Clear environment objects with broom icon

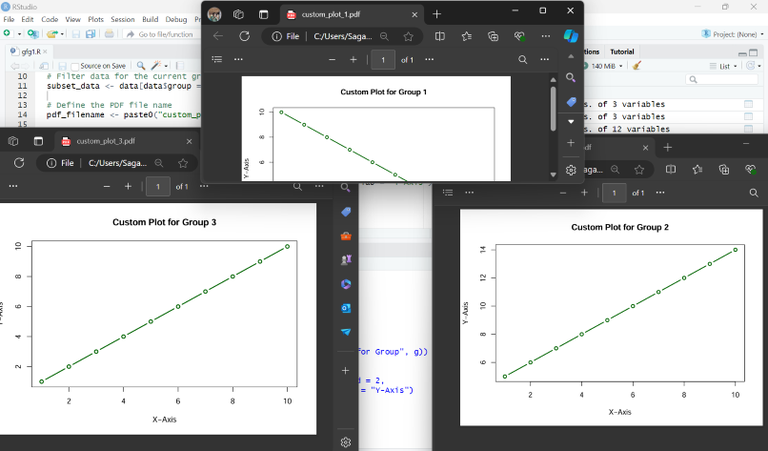(x=636, y=66)
